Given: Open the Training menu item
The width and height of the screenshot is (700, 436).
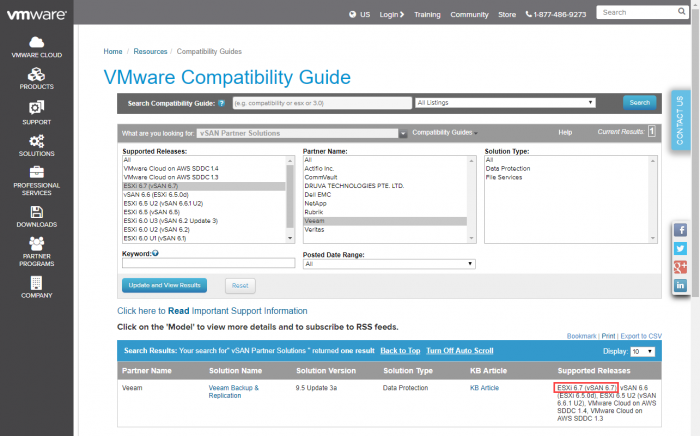Looking at the screenshot, I should click(427, 14).
